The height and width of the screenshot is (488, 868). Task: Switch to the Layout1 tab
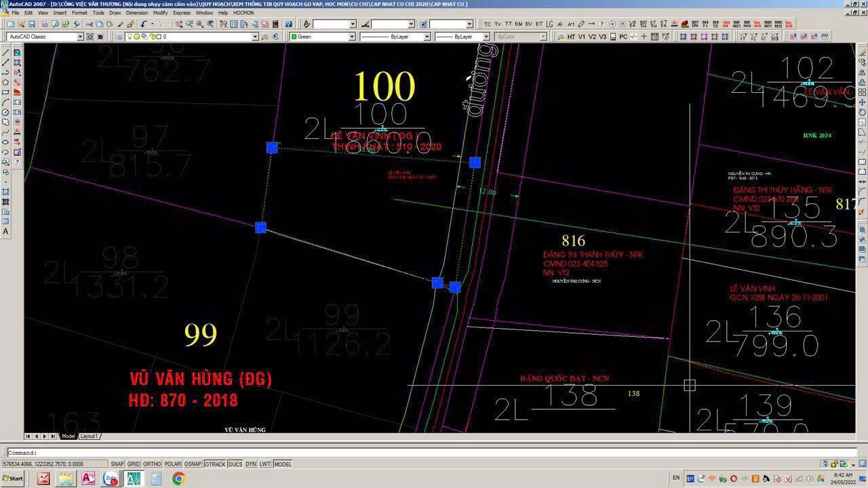[89, 436]
